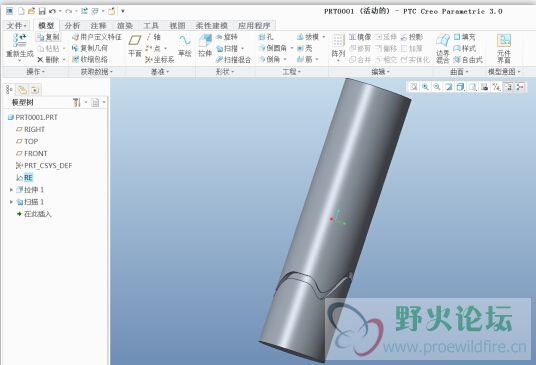Viewport: 536px width, 365px height.
Task: Switch to the 渲染 ribbon tab
Action: coord(125,25)
